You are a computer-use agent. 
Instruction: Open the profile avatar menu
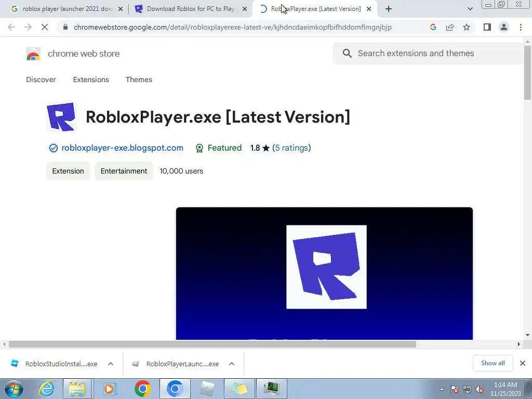click(504, 27)
